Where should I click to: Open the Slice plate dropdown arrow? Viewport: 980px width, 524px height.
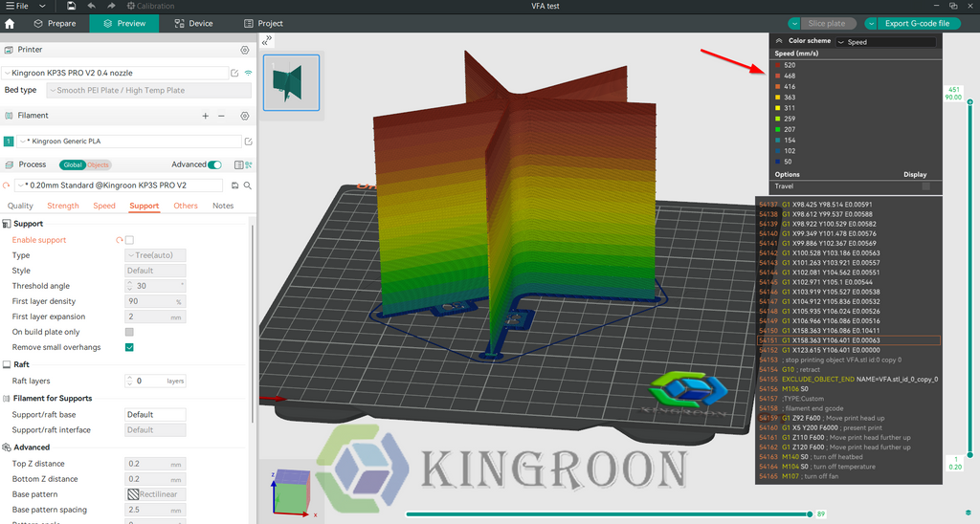(x=794, y=24)
